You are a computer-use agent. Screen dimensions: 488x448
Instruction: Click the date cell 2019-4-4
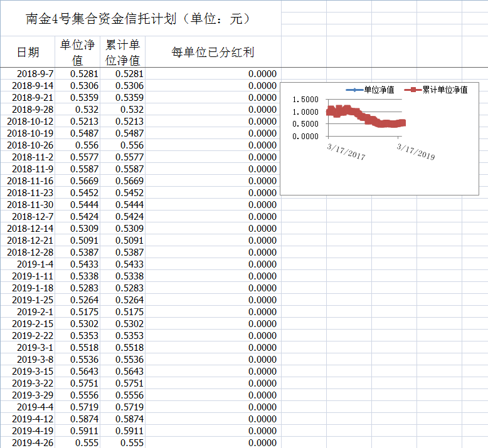pos(28,407)
